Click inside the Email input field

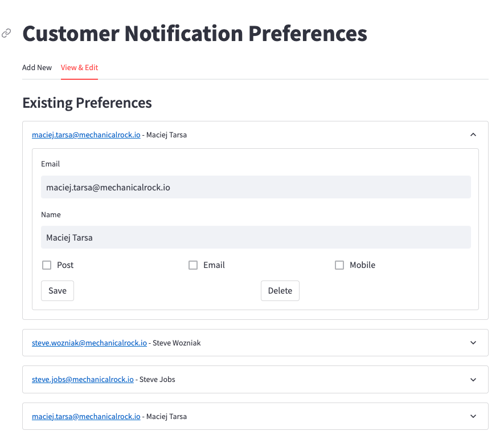255,186
